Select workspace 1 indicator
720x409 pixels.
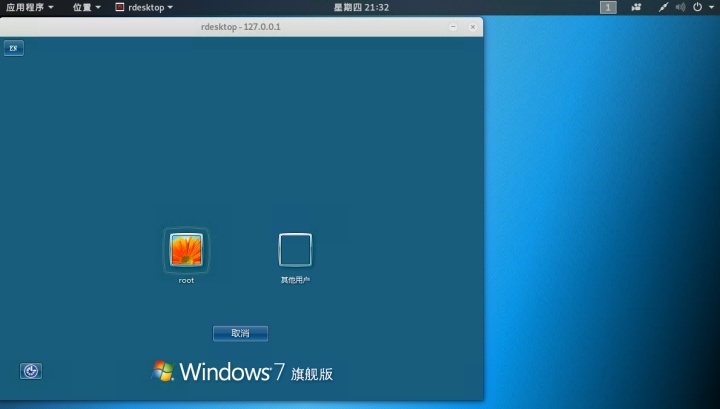(608, 7)
